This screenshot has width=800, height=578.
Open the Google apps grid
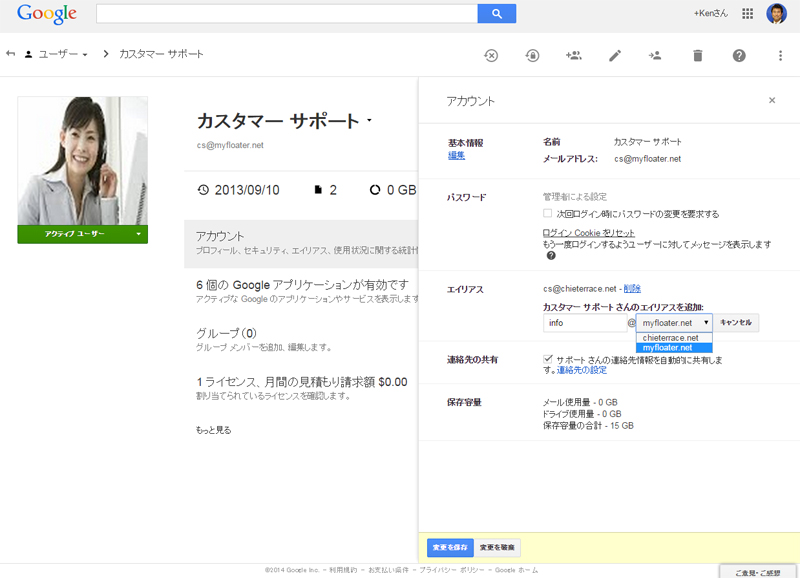click(747, 14)
